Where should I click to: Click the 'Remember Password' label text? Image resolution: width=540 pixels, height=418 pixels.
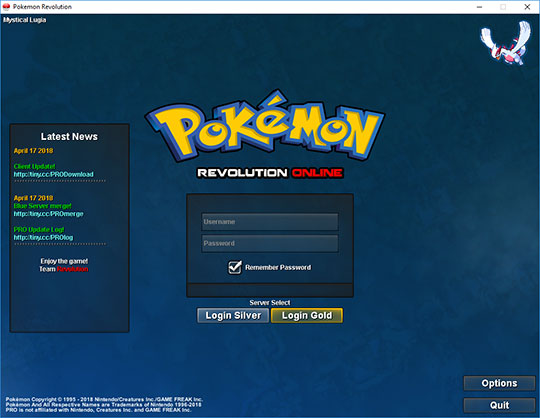[278, 268]
